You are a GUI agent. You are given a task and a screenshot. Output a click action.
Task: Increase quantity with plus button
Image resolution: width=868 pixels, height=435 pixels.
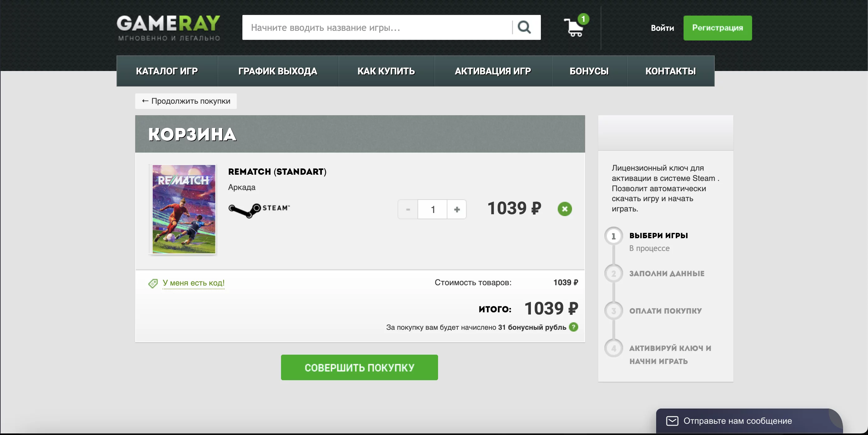tap(456, 210)
